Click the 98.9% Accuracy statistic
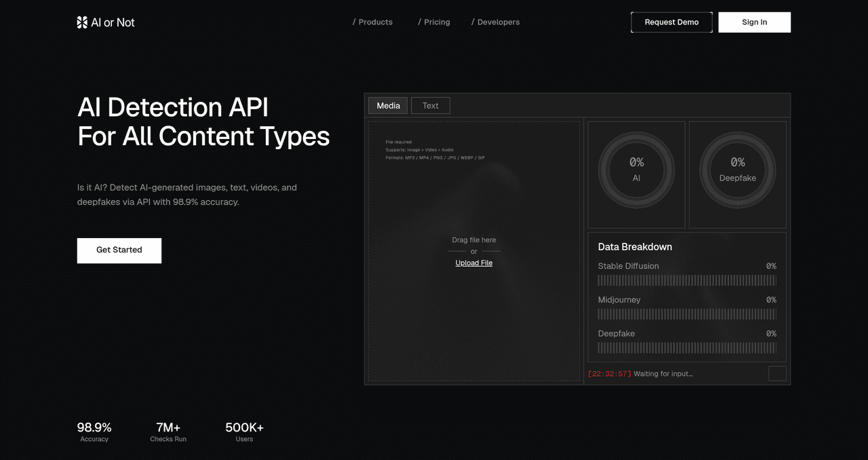Screen dimensions: 868x460 click(94, 432)
